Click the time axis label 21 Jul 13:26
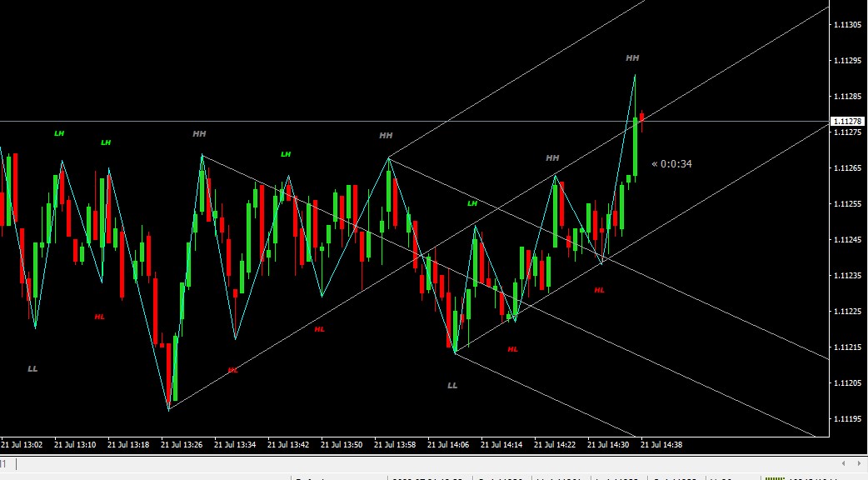This screenshot has width=868, height=480. coord(182,444)
